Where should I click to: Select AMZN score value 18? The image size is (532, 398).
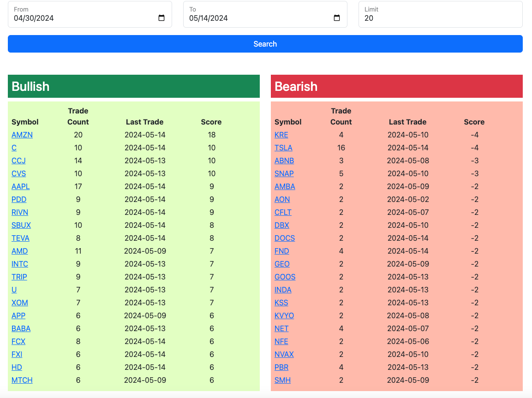(212, 135)
